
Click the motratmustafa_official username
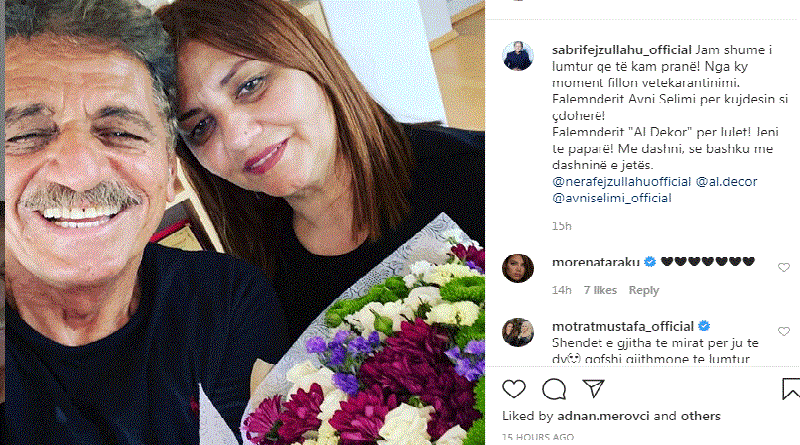click(x=623, y=327)
